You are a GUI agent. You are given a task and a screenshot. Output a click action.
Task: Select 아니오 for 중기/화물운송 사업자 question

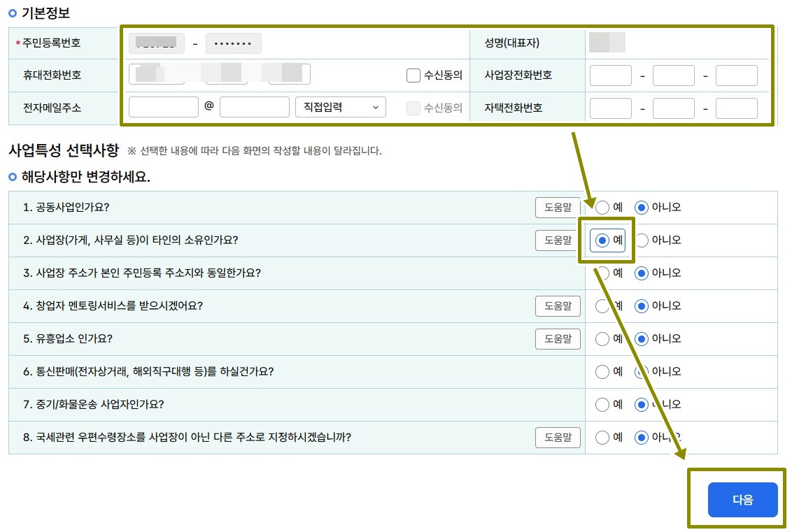[x=642, y=404]
